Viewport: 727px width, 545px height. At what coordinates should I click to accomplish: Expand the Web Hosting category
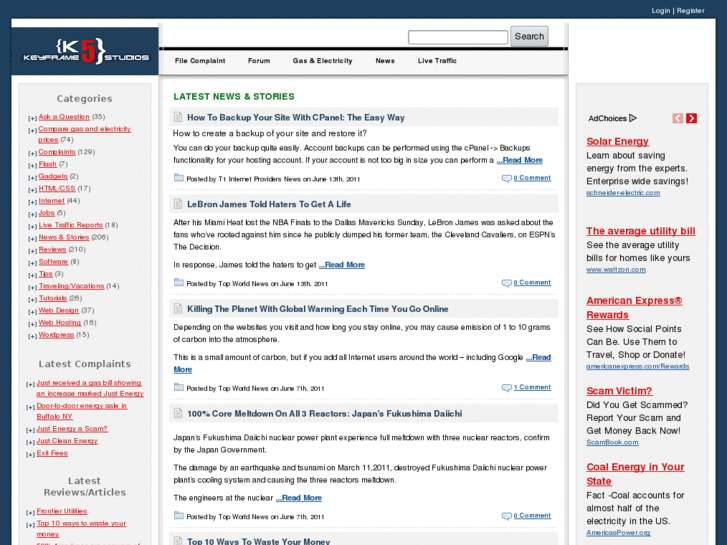[x=32, y=324]
